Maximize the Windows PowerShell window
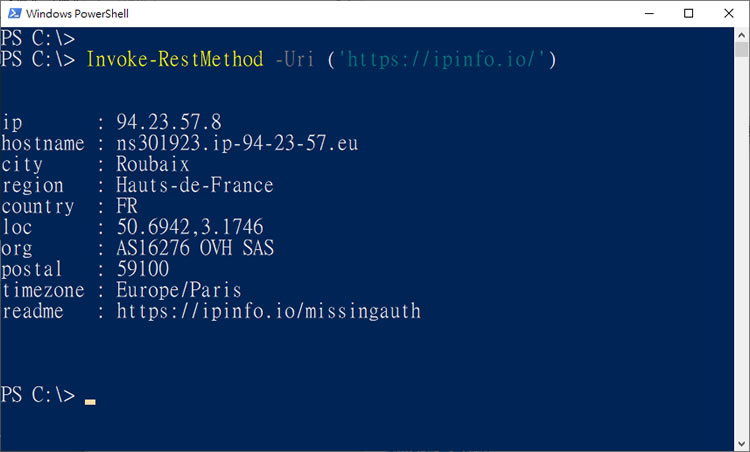The height and width of the screenshot is (452, 750). 688,14
